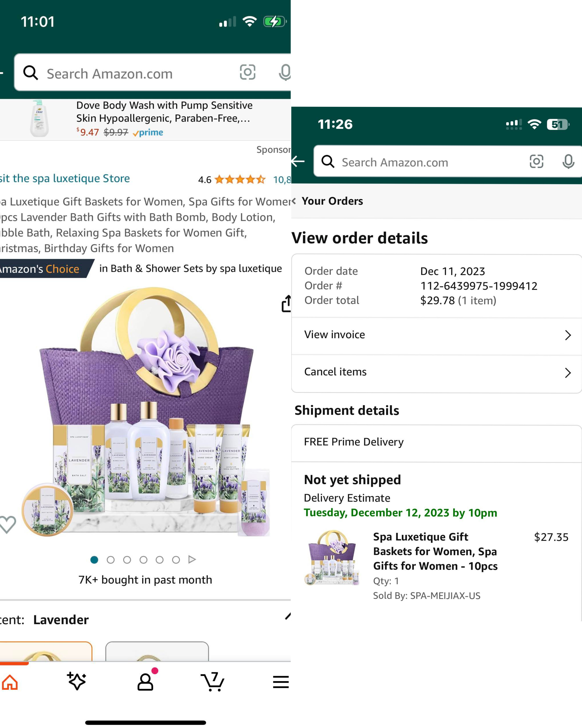
Task: Expand the Cancel items row
Action: point(436,372)
